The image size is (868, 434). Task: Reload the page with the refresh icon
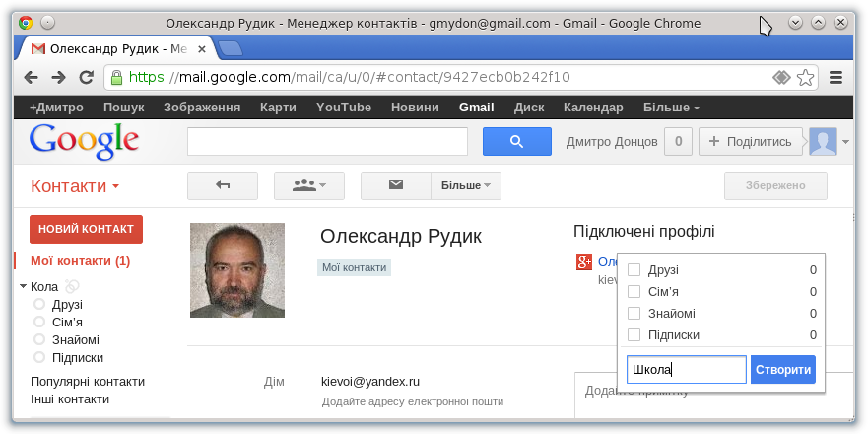[x=86, y=77]
